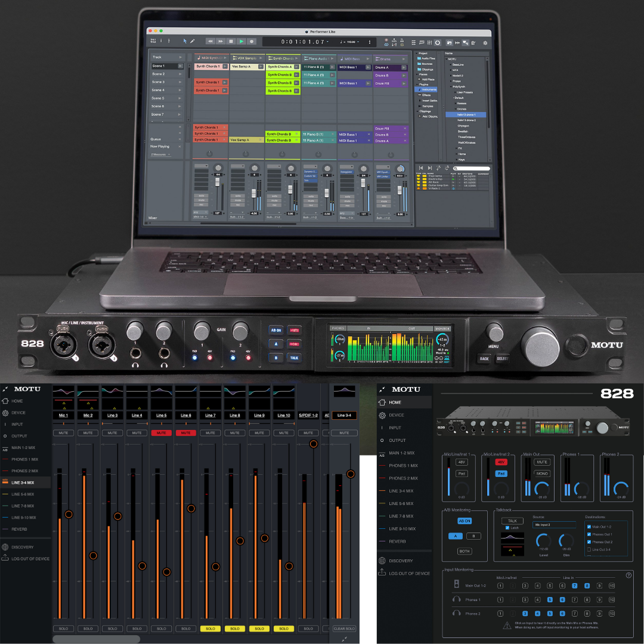Turn off the AB ON button
This screenshot has height=644, width=644.
[x=465, y=521]
